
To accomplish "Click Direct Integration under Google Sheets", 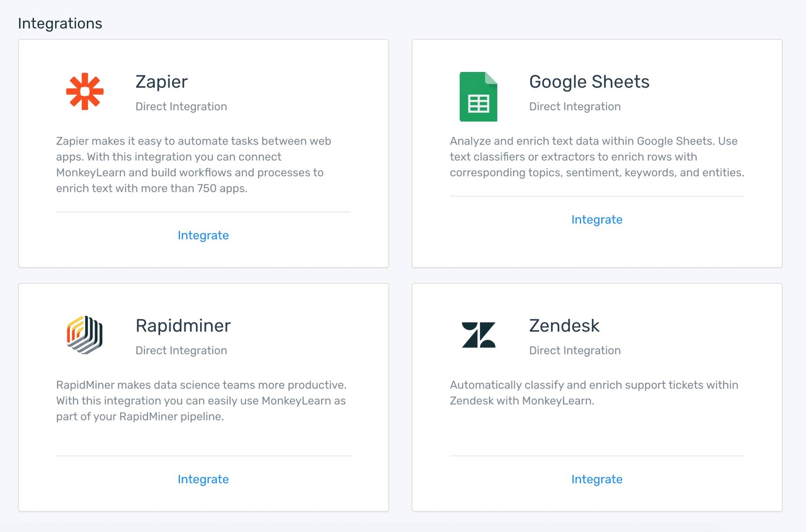I will pos(574,106).
